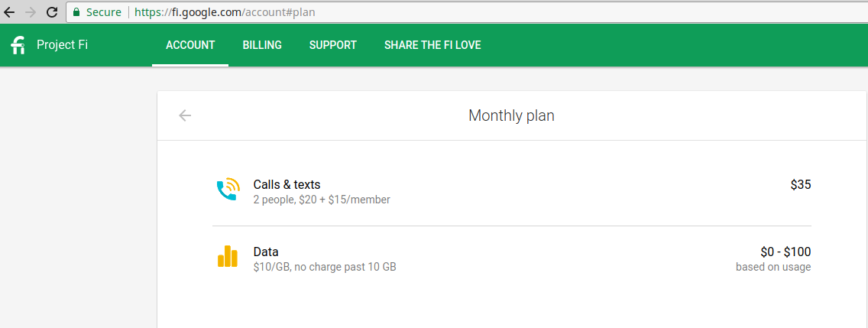The width and height of the screenshot is (868, 328).
Task: Click the $35 calls price
Action: coord(801,184)
